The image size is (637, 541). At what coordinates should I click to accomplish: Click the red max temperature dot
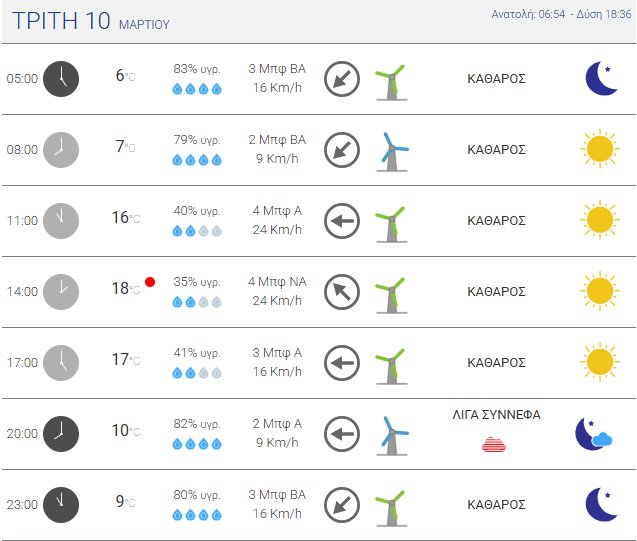coord(150,282)
